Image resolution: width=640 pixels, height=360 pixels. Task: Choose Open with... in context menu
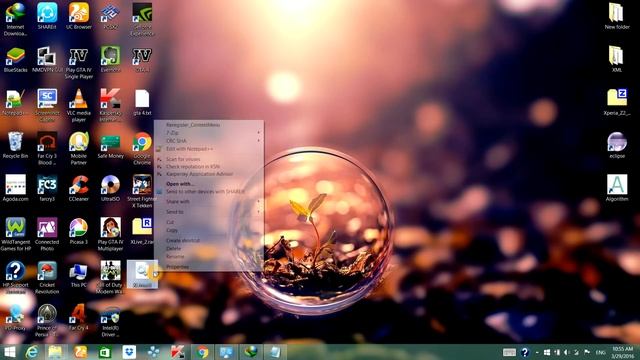pyautogui.click(x=209, y=184)
